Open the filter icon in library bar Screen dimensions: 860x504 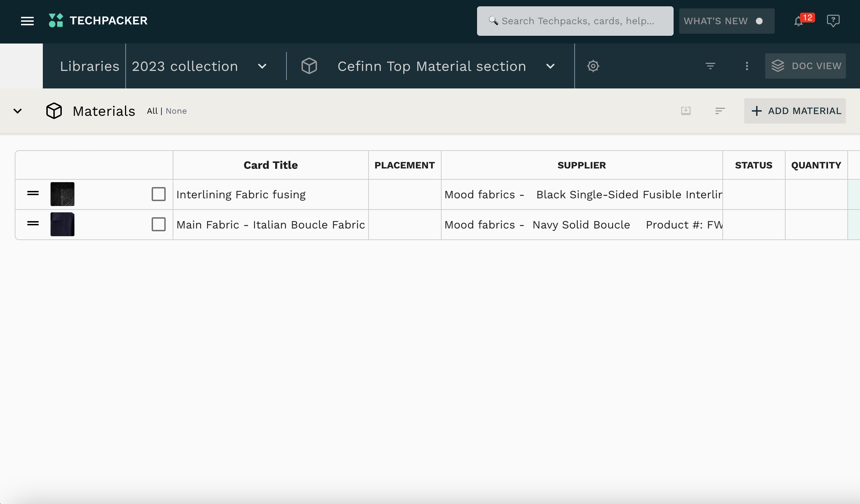coord(710,66)
